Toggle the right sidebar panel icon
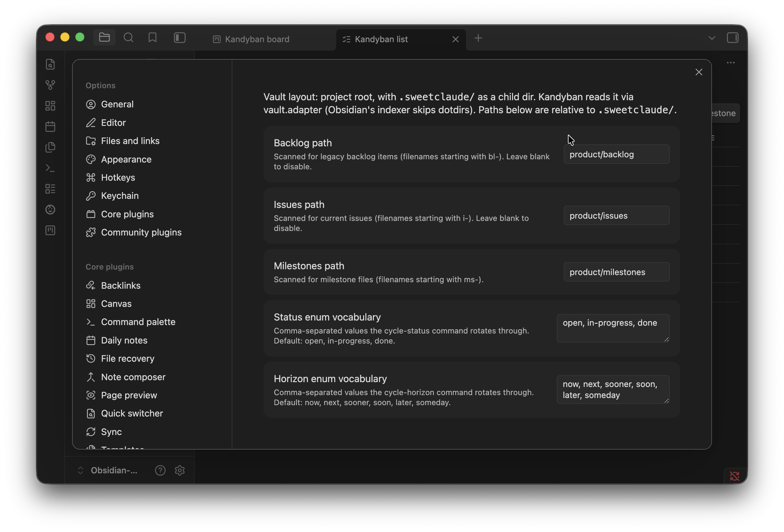 (x=732, y=37)
